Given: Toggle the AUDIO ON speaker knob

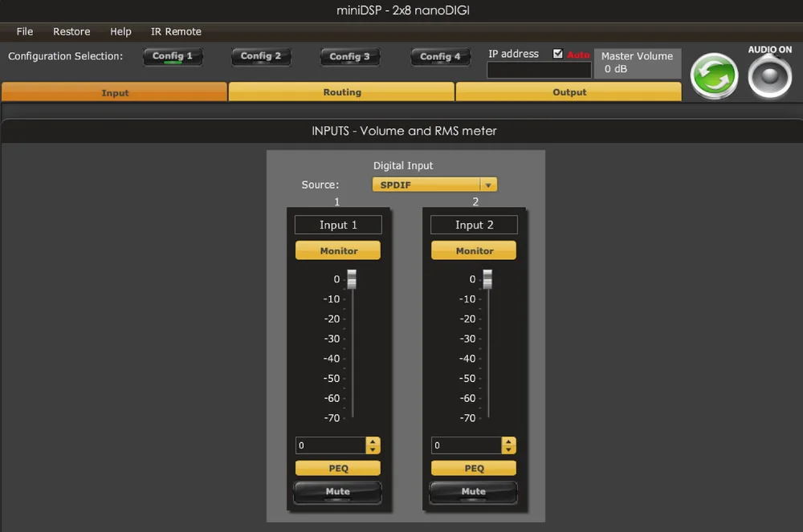Looking at the screenshot, I should click(770, 77).
